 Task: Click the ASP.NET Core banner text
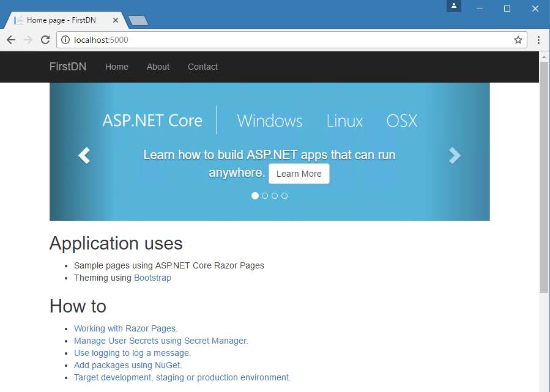coord(152,120)
